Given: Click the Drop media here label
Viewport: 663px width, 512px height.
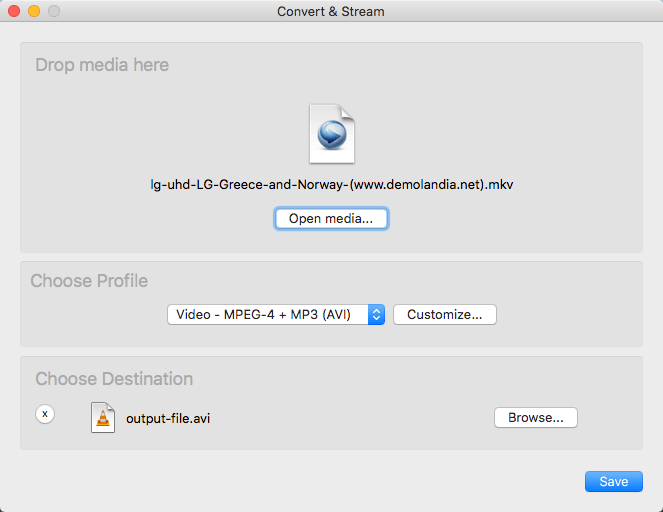Looking at the screenshot, I should [x=102, y=65].
